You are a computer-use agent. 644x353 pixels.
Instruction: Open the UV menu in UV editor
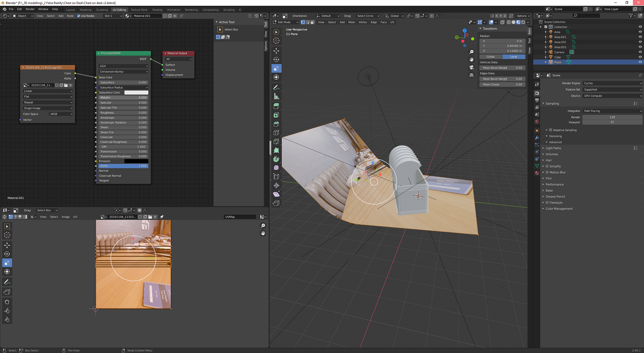75,217
